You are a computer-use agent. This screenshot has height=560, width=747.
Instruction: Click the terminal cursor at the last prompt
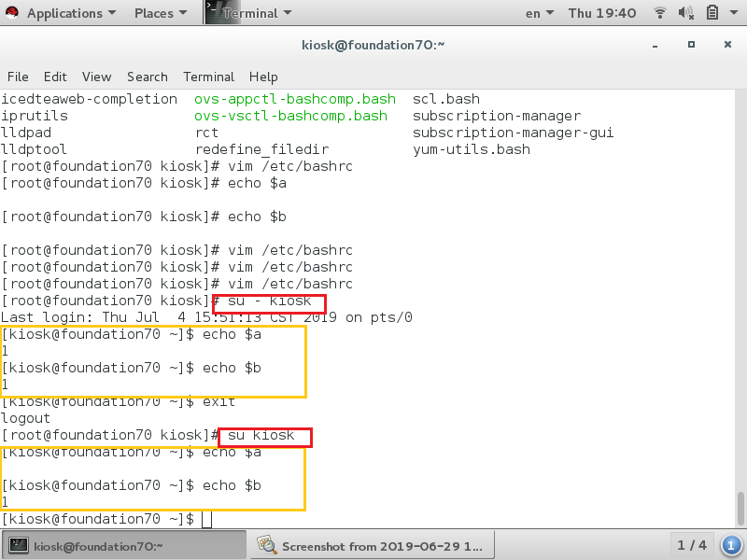pos(206,520)
